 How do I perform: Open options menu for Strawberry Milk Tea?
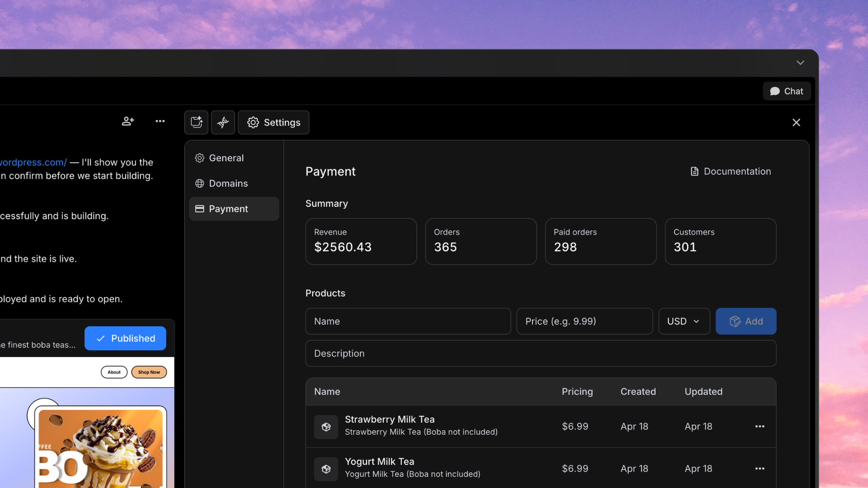click(759, 427)
